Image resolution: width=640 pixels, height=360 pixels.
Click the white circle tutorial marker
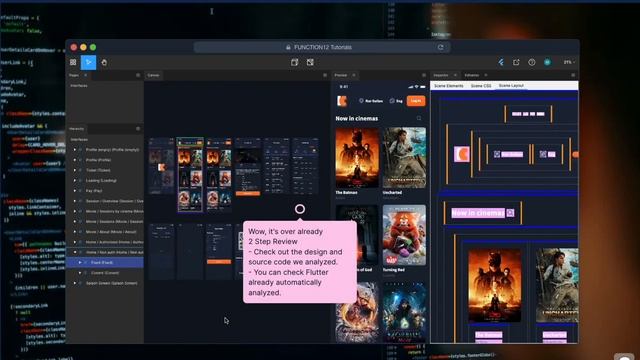point(300,209)
